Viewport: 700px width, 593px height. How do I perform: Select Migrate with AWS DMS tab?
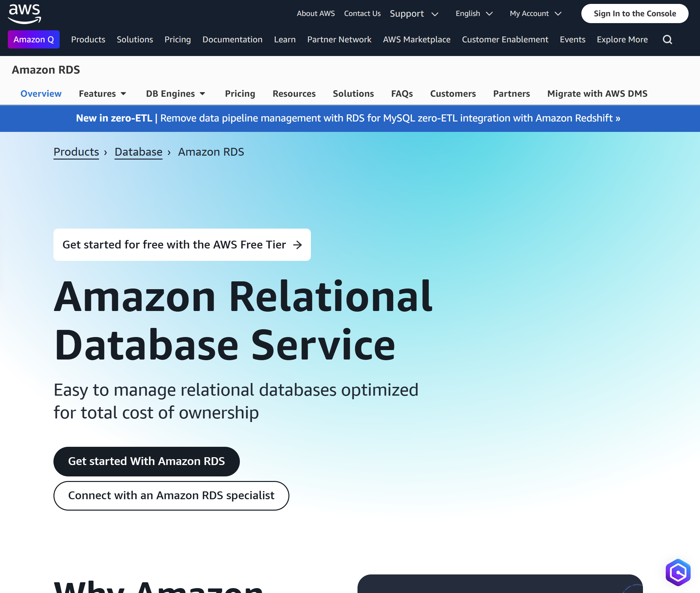click(x=597, y=93)
